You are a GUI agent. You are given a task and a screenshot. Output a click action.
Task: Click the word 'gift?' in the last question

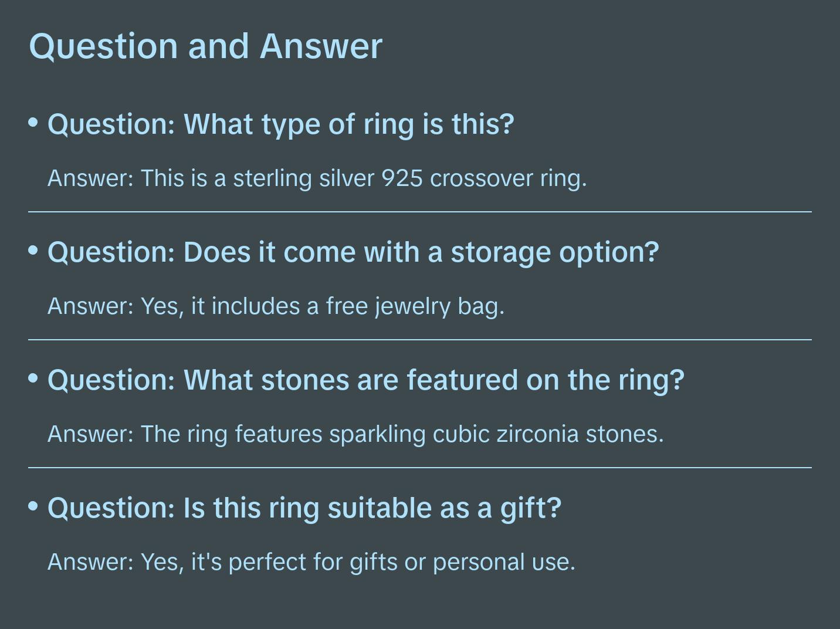point(531,508)
